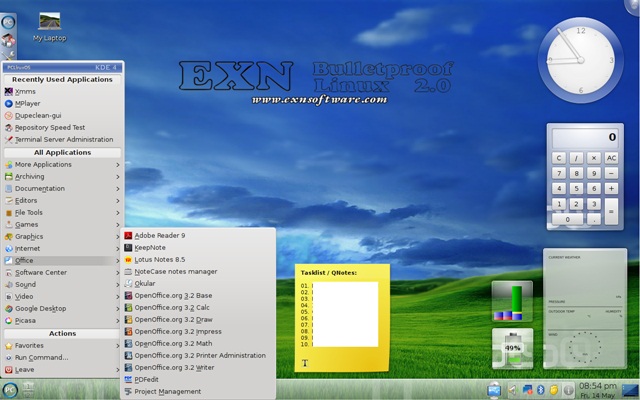Screen dimensions: 640x400
Task: Click the Project Management icon
Action: pyautogui.click(x=128, y=391)
